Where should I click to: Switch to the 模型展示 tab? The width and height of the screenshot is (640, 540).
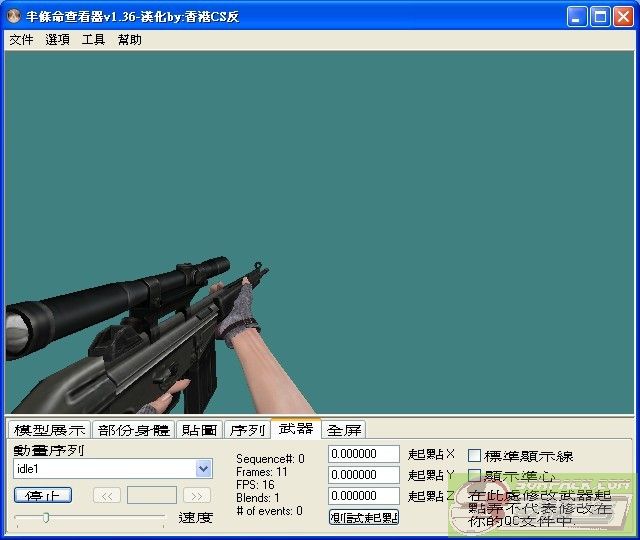coord(49,430)
